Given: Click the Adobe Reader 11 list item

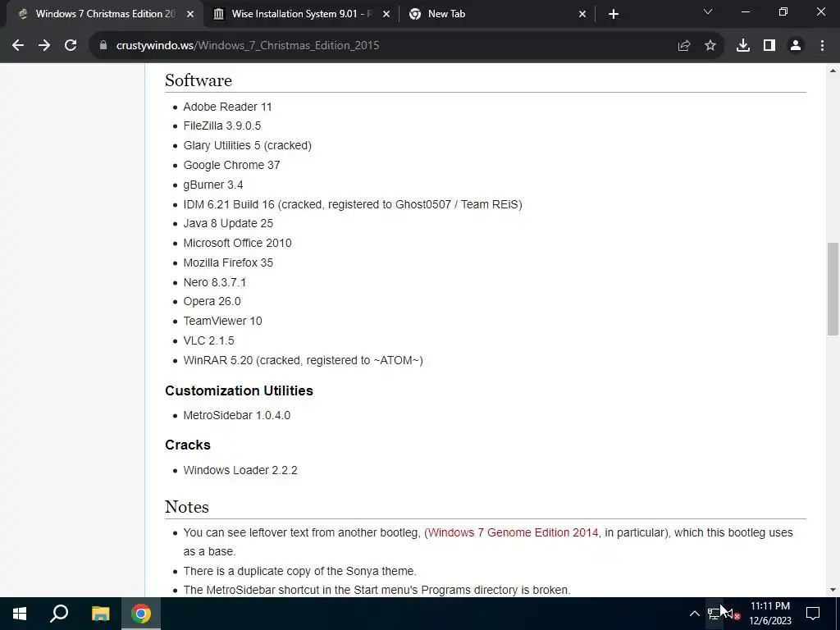Looking at the screenshot, I should [227, 107].
